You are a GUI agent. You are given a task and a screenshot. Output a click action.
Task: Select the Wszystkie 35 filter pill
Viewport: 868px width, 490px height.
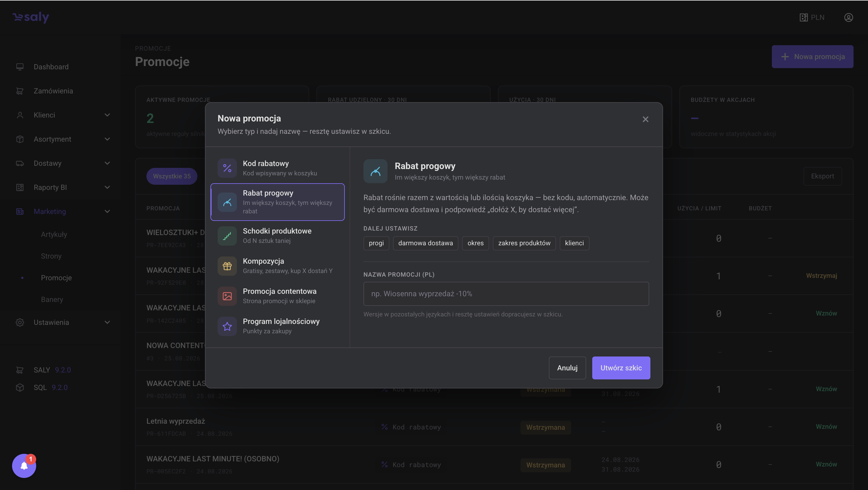coord(172,176)
